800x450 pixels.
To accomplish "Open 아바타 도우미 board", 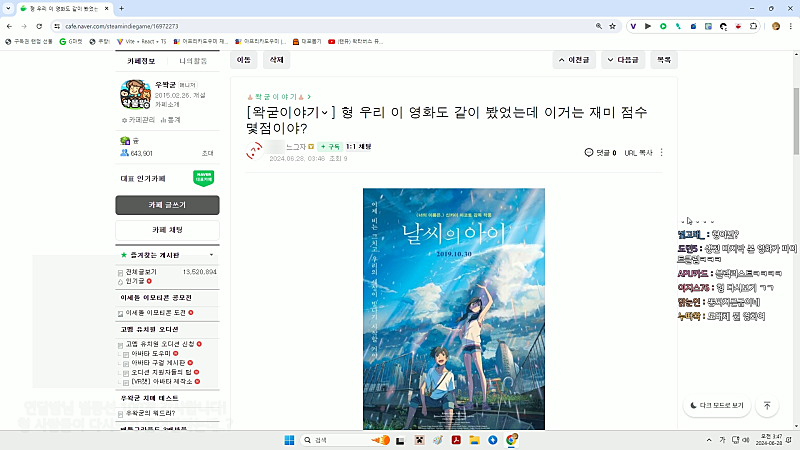I will click(151, 354).
